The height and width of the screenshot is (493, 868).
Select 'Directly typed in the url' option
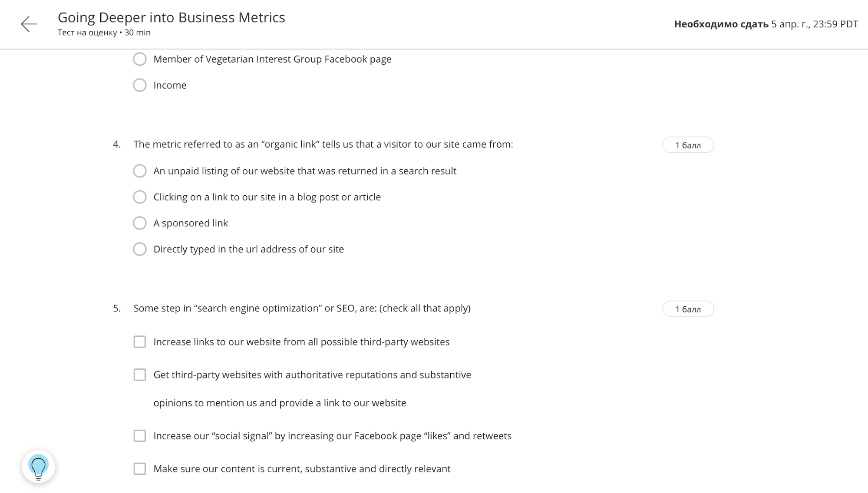pyautogui.click(x=139, y=249)
